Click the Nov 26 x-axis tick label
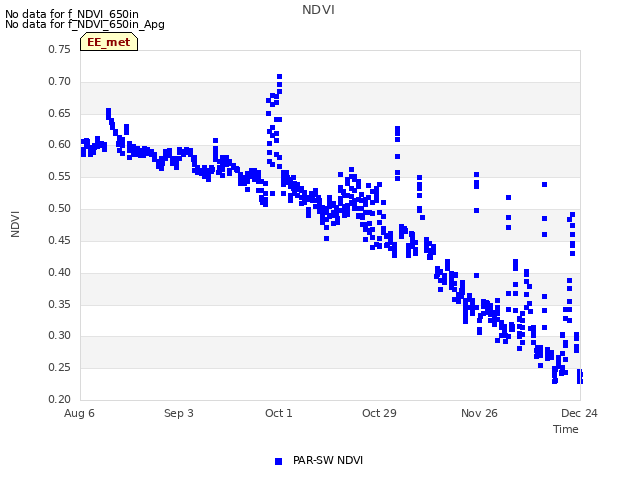The width and height of the screenshot is (640, 480). (x=479, y=413)
